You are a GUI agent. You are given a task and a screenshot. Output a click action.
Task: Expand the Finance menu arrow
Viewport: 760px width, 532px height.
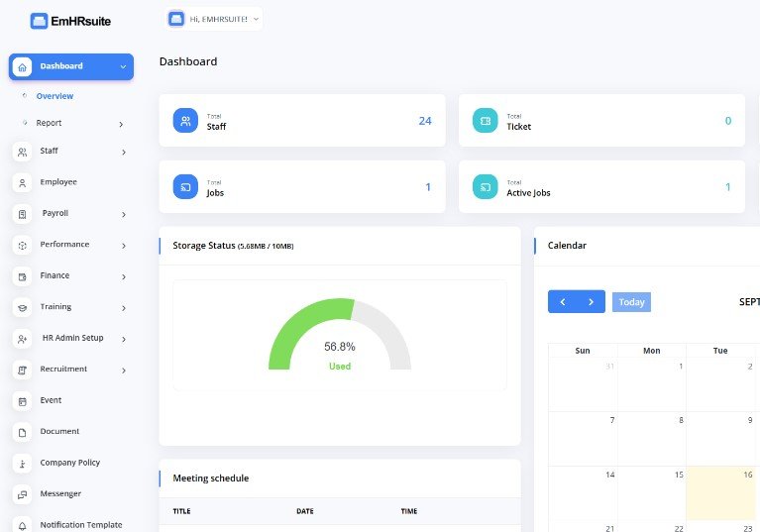pyautogui.click(x=124, y=276)
